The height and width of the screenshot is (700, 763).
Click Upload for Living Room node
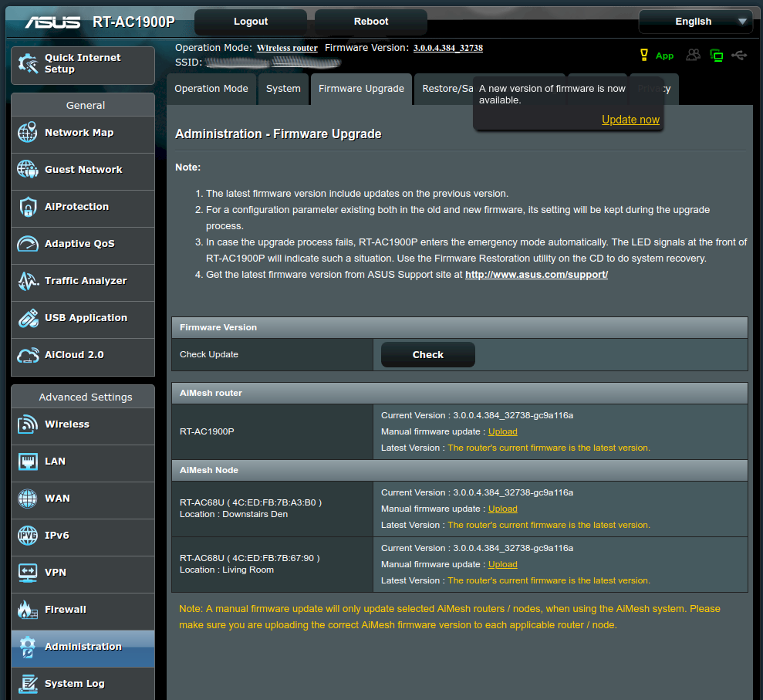[x=503, y=565]
